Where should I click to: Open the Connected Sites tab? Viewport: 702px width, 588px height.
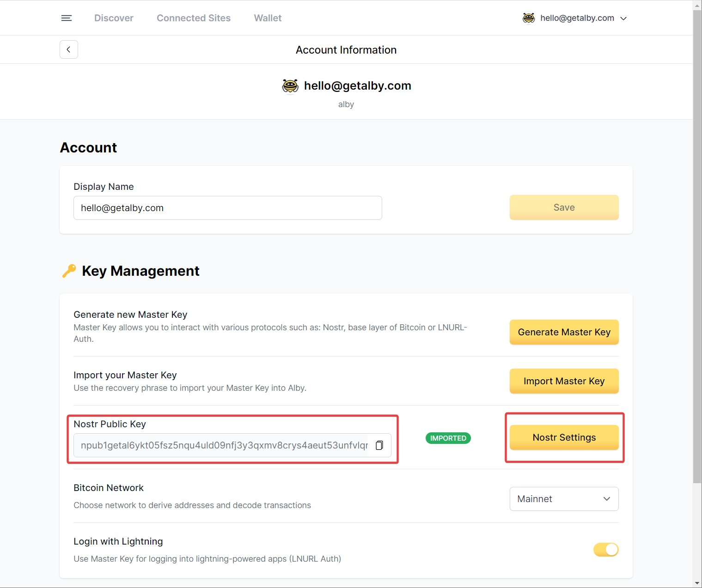(x=194, y=18)
